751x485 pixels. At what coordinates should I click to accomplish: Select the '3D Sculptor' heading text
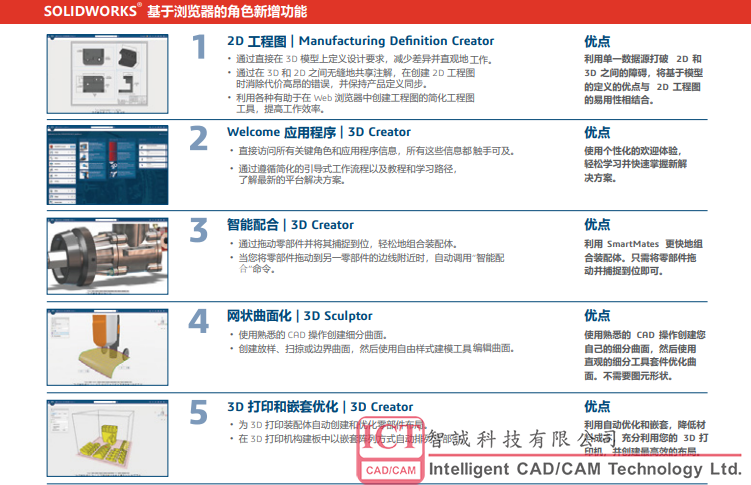(338, 316)
